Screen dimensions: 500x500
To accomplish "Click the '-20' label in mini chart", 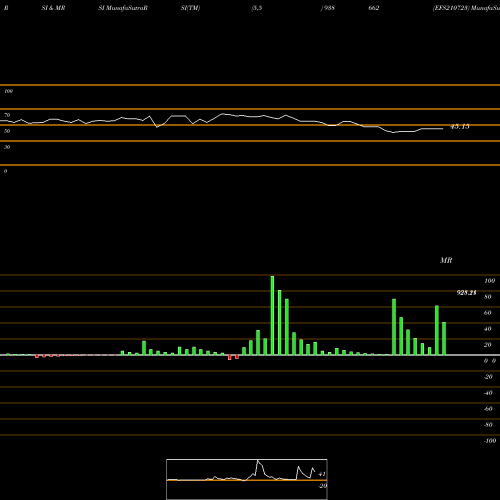I will tap(323, 486).
